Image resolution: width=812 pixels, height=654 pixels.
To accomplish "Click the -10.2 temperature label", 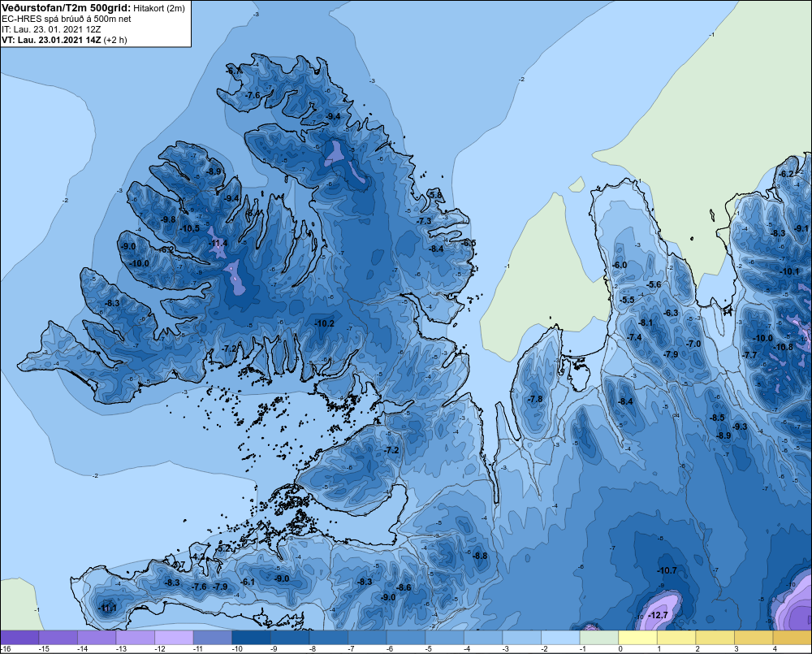I will click(x=325, y=323).
